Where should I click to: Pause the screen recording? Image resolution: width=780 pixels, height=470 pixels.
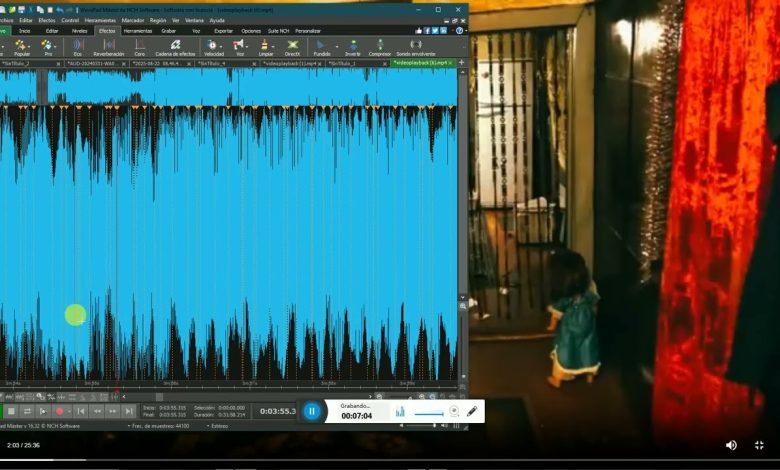(312, 411)
